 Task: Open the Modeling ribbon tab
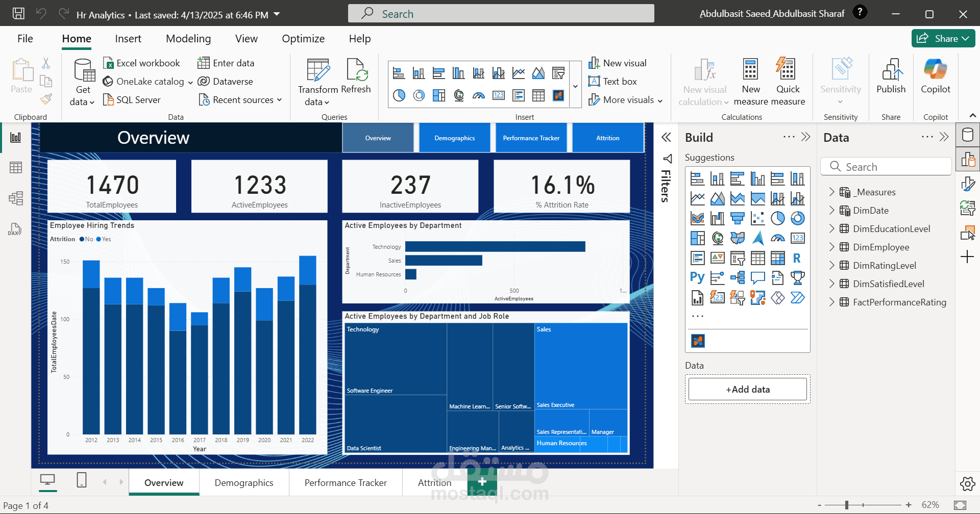click(x=188, y=39)
